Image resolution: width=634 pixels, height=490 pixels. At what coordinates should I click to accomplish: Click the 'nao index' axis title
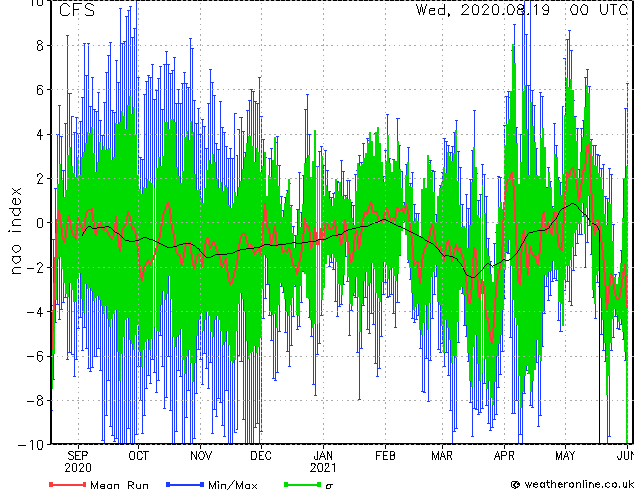[15, 230]
